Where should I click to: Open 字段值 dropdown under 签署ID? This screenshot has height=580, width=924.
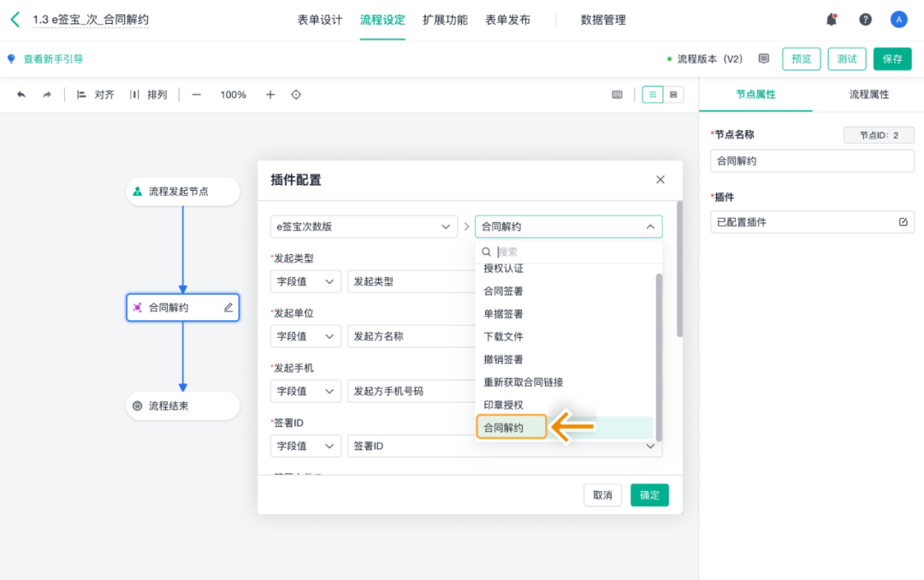(x=305, y=446)
